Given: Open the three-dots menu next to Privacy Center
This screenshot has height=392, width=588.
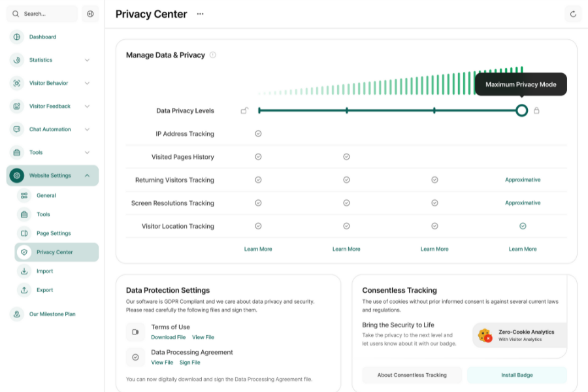Looking at the screenshot, I should click(x=200, y=14).
